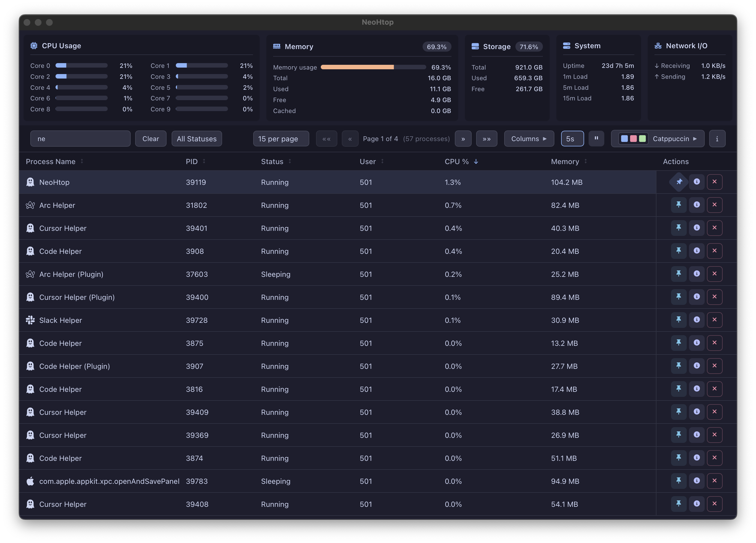Open info for com.apple.appkit.xpc.openAndSavePanel
Image resolution: width=756 pixels, height=543 pixels.
tap(697, 481)
